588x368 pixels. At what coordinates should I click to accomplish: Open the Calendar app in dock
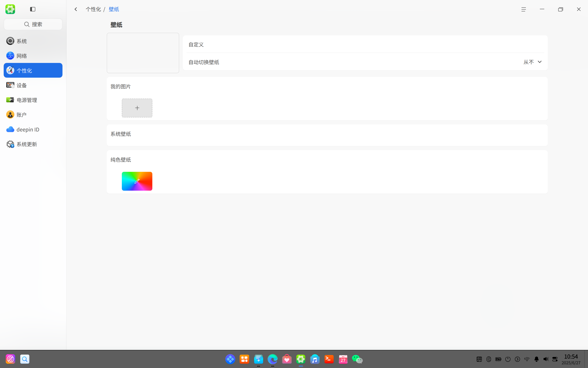[343, 359]
